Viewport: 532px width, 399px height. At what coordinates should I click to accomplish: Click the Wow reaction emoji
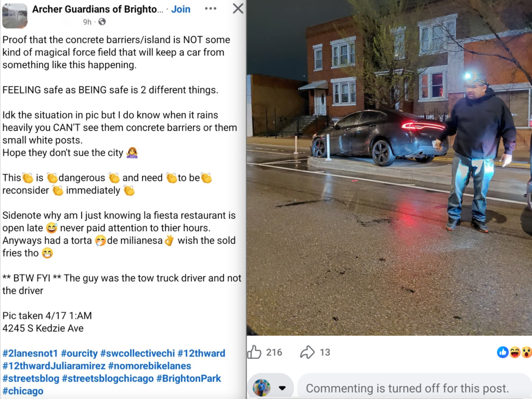click(526, 352)
